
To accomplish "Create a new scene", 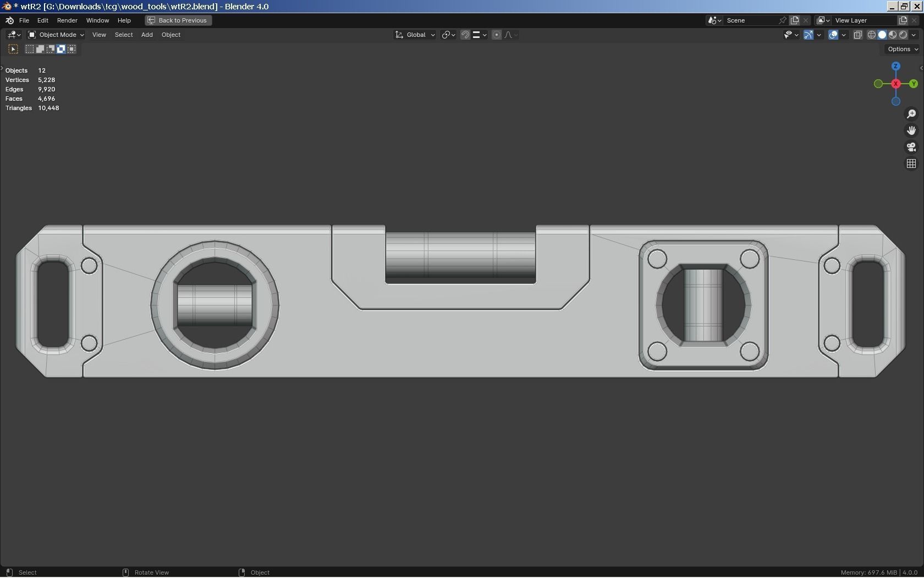I will [795, 20].
